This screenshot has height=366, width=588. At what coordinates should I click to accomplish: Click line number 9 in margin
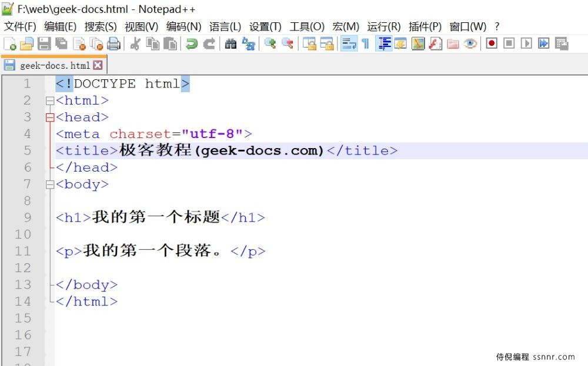[27, 217]
